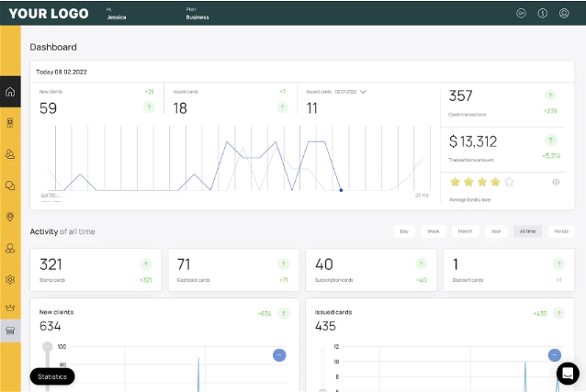The image size is (586, 392).
Task: Select the Week activity filter
Action: (433, 231)
